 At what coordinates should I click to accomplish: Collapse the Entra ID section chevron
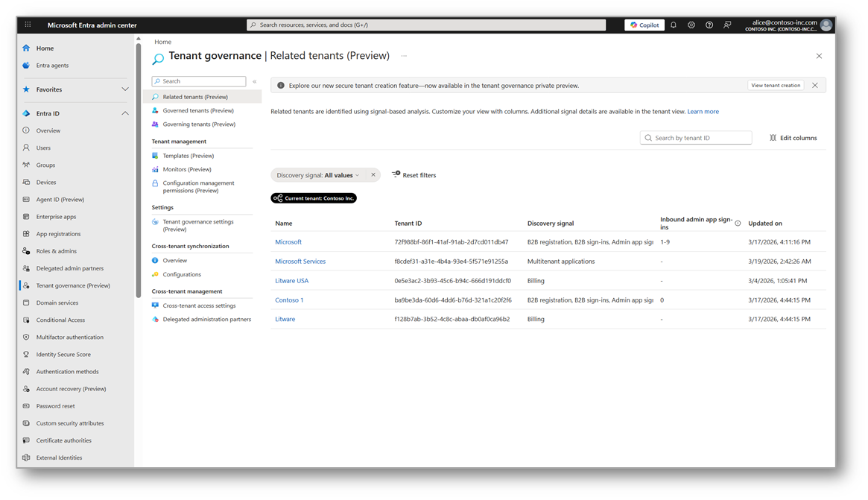pyautogui.click(x=125, y=113)
